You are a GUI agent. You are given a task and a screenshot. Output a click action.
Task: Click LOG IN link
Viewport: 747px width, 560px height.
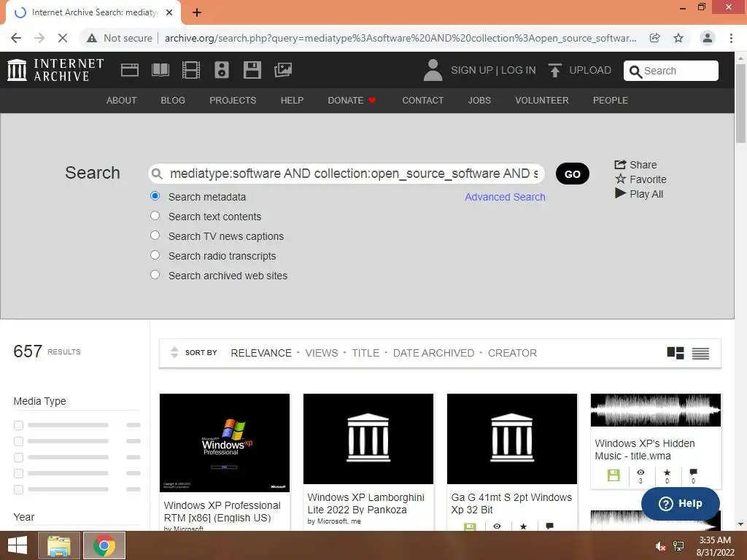[519, 71]
